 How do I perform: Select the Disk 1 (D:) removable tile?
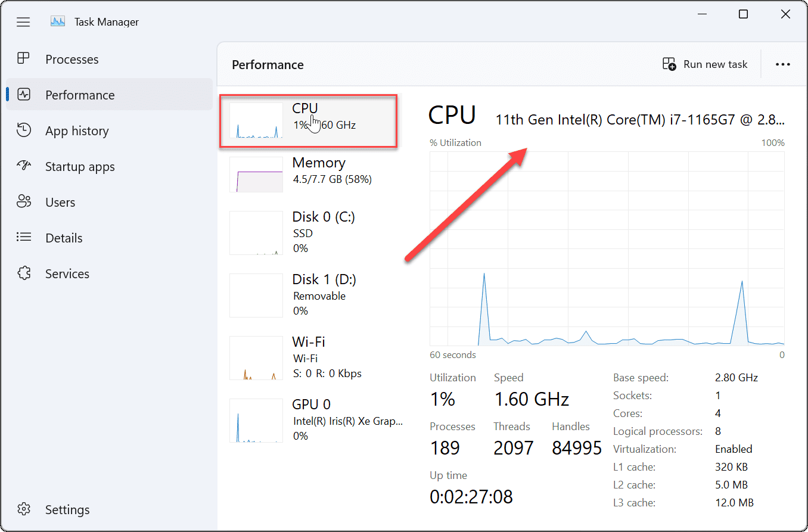point(308,294)
